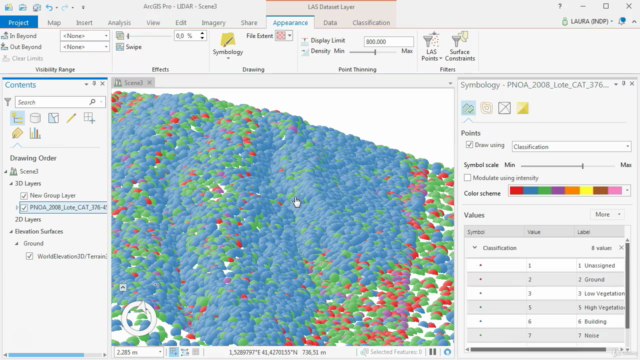Open the Contours symbology tab icon

486,108
